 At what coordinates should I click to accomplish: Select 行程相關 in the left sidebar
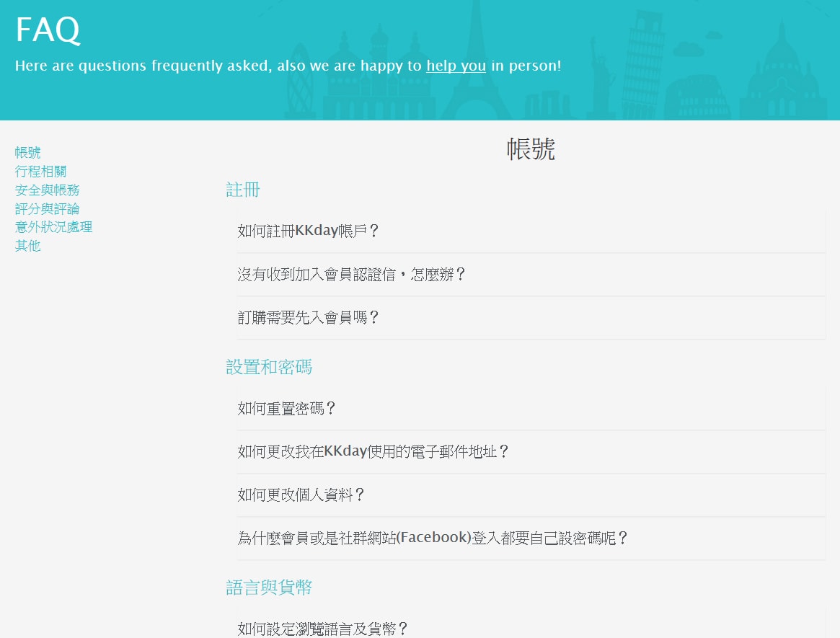[x=40, y=172]
